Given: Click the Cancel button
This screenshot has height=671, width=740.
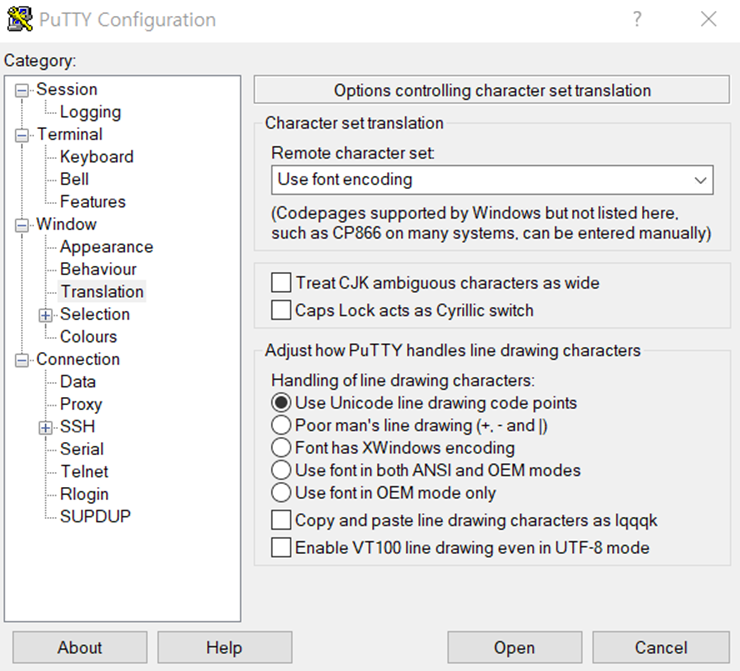Looking at the screenshot, I should coord(661,647).
